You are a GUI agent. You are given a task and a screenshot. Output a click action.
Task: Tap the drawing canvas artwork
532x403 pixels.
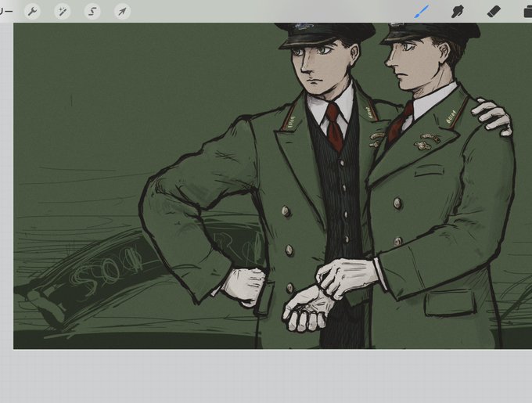click(x=272, y=186)
